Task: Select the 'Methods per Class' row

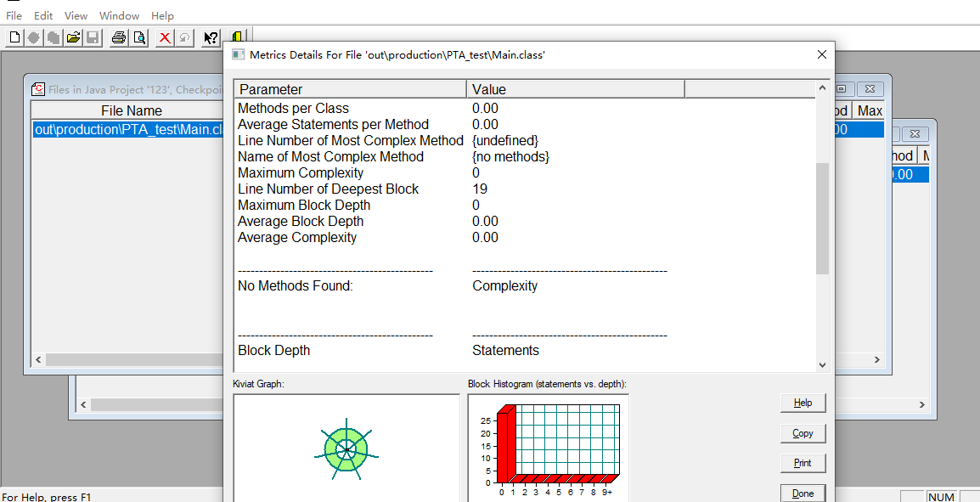Action: (x=294, y=108)
